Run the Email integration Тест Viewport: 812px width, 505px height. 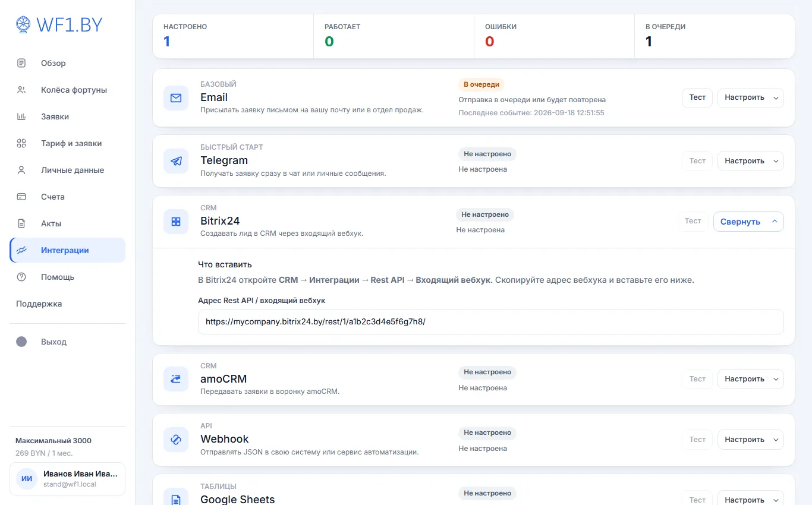[x=697, y=97]
